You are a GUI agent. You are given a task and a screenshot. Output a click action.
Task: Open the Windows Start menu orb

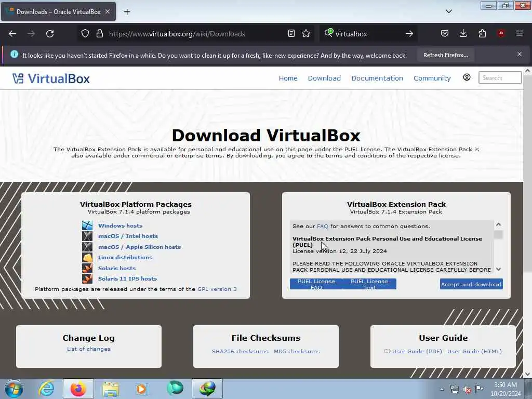(x=14, y=389)
